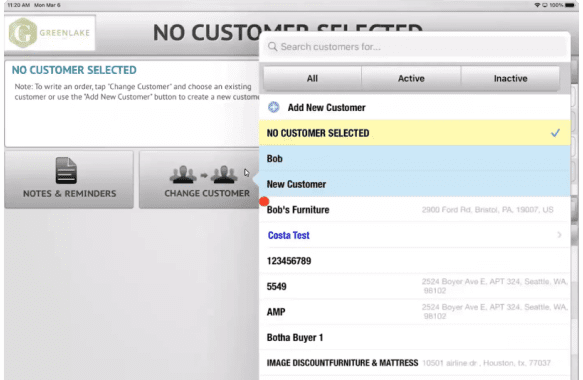Open the Costa Test customer

click(x=415, y=235)
